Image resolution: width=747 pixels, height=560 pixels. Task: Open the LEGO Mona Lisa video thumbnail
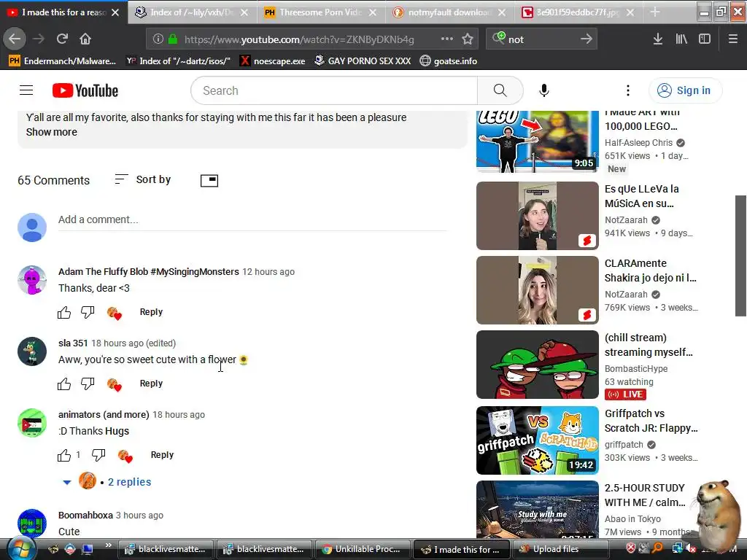pos(538,141)
